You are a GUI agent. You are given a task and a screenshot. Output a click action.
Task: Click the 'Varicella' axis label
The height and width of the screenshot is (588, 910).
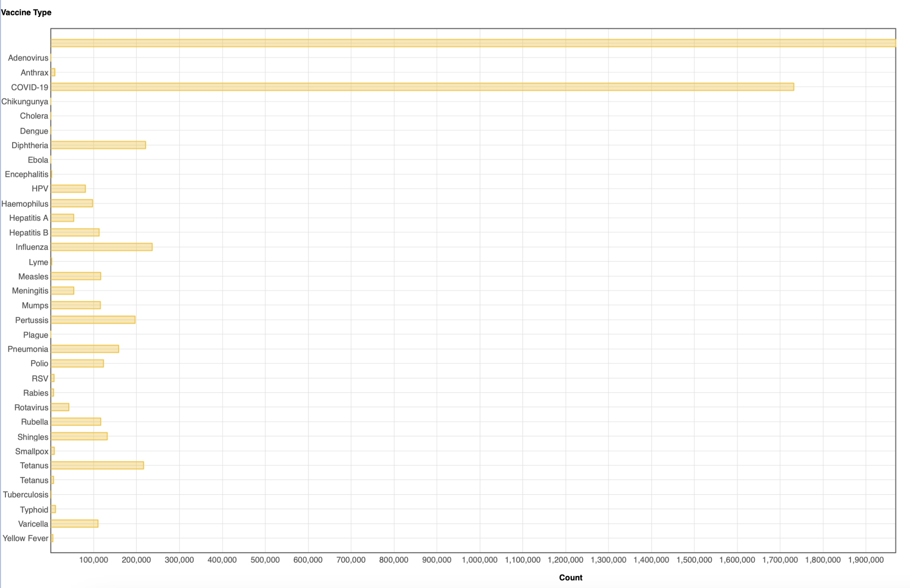(x=33, y=524)
